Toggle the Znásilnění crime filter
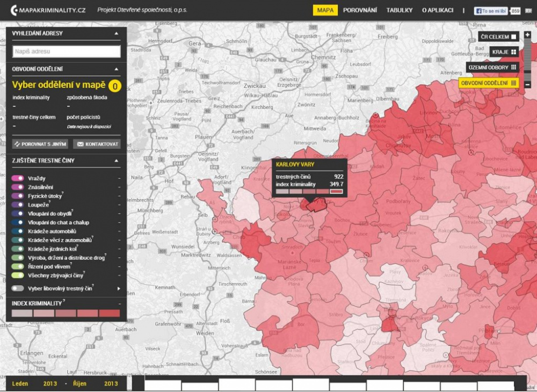537x392 pixels. [x=18, y=187]
